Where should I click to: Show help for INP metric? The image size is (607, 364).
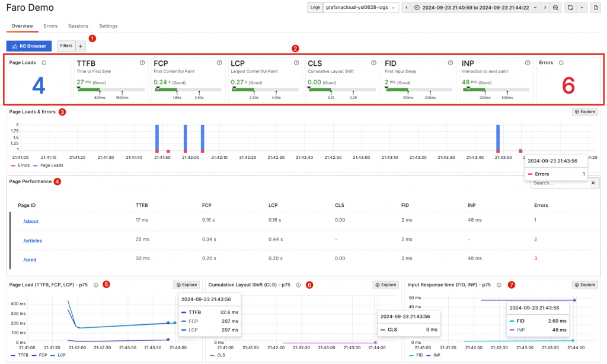point(527,63)
